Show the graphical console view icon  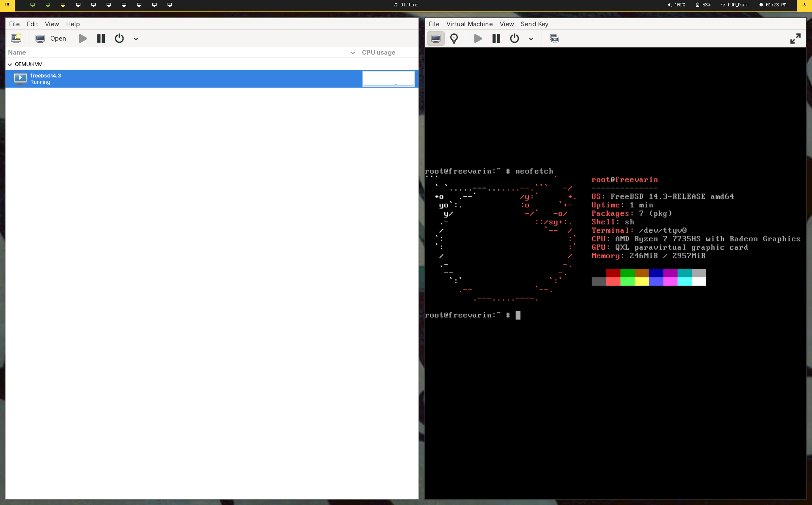click(x=436, y=39)
